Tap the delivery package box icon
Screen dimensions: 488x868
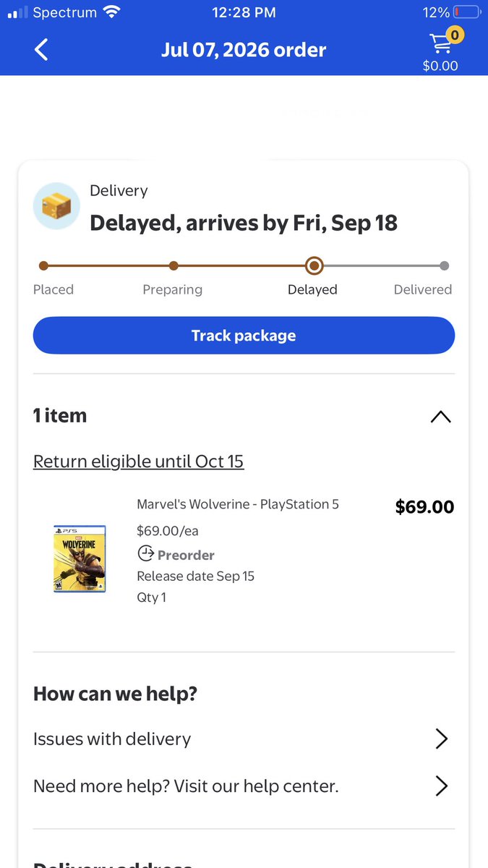(x=56, y=206)
